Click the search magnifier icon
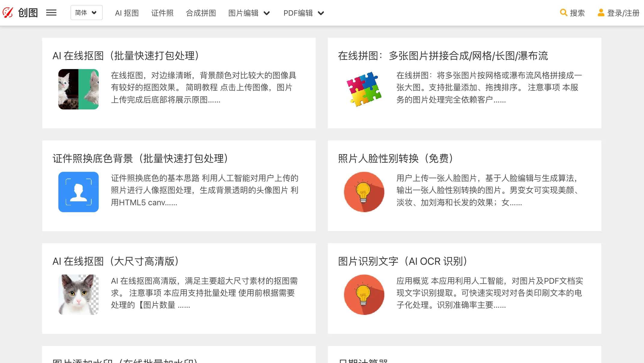 tap(563, 13)
